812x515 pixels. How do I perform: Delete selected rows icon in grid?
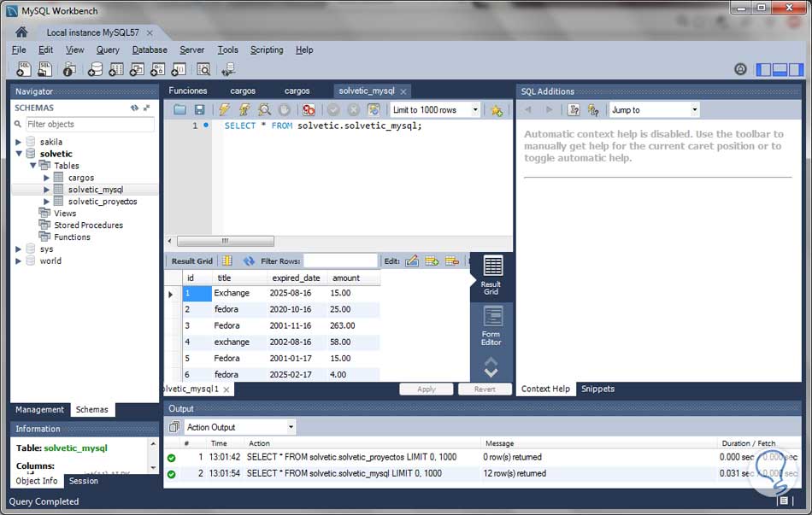(x=452, y=260)
